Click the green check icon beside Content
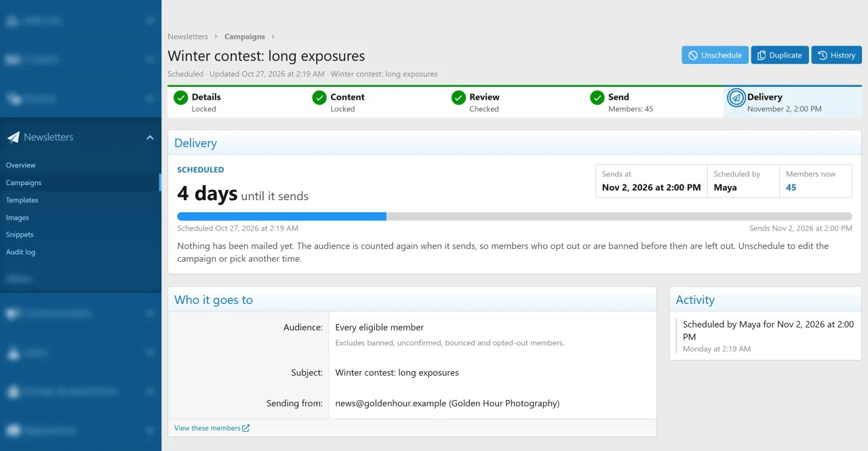The height and width of the screenshot is (451, 868). [319, 98]
